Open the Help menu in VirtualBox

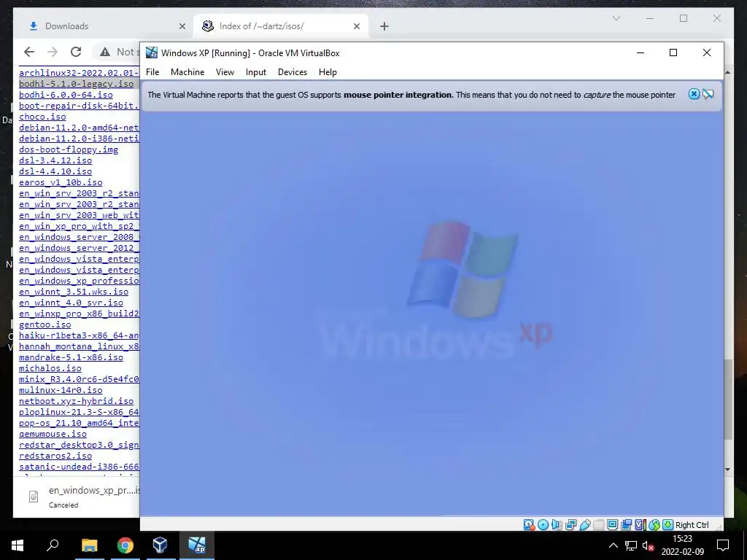pyautogui.click(x=328, y=72)
